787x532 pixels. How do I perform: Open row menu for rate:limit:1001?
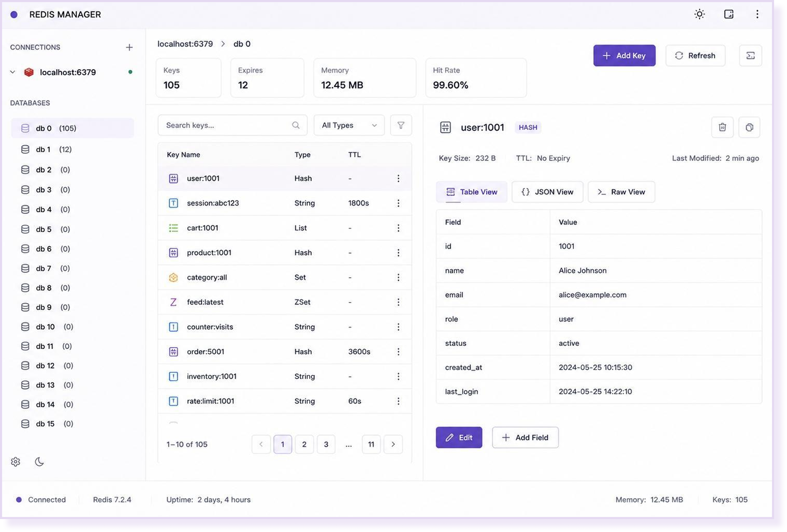click(398, 401)
